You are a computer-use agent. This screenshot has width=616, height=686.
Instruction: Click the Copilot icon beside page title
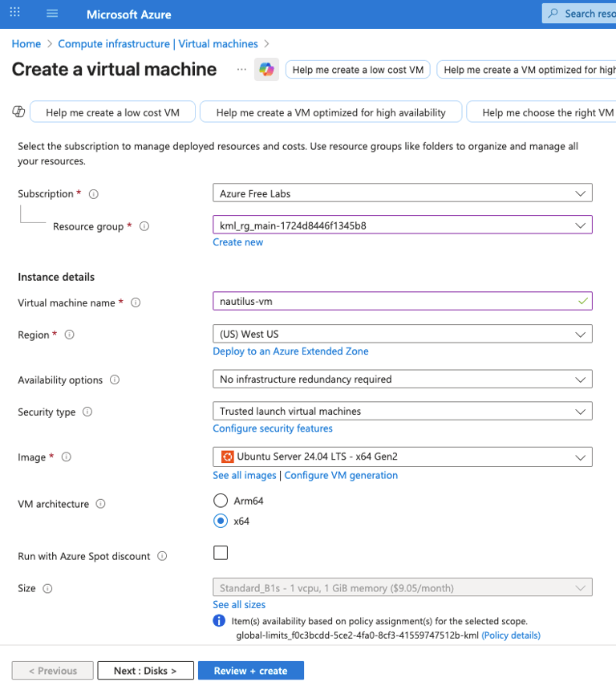(266, 70)
